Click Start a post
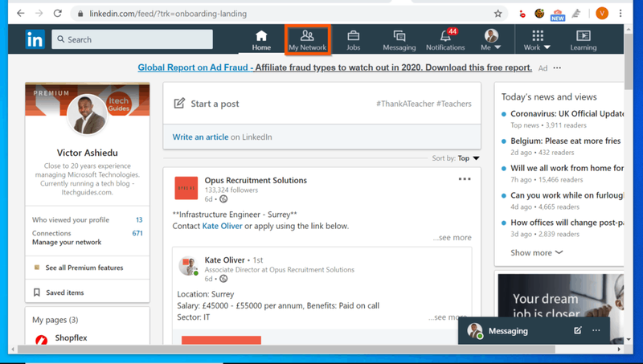The image size is (643, 364). (x=215, y=104)
